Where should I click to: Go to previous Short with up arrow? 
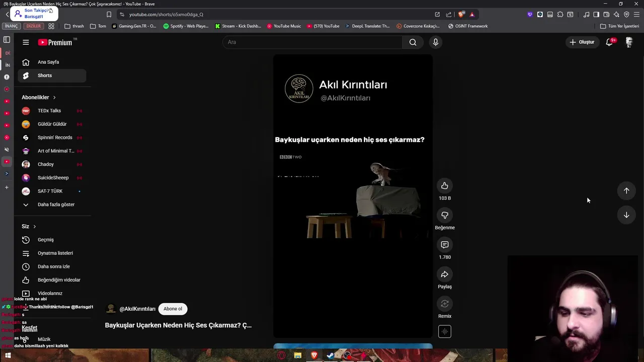pyautogui.click(x=626, y=191)
